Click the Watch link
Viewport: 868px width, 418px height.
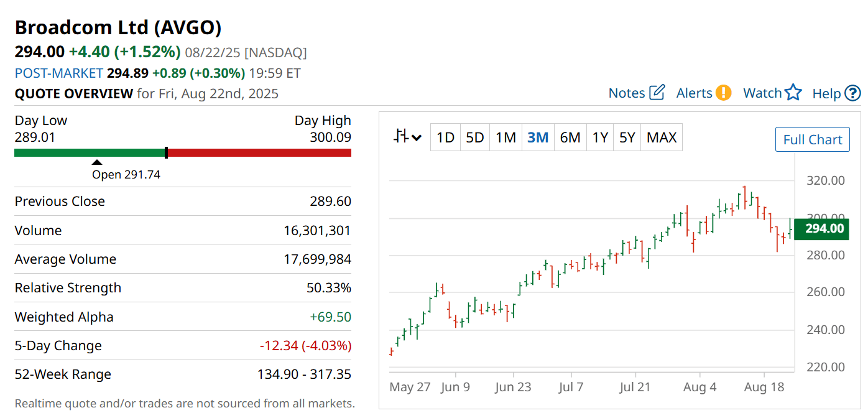click(762, 93)
